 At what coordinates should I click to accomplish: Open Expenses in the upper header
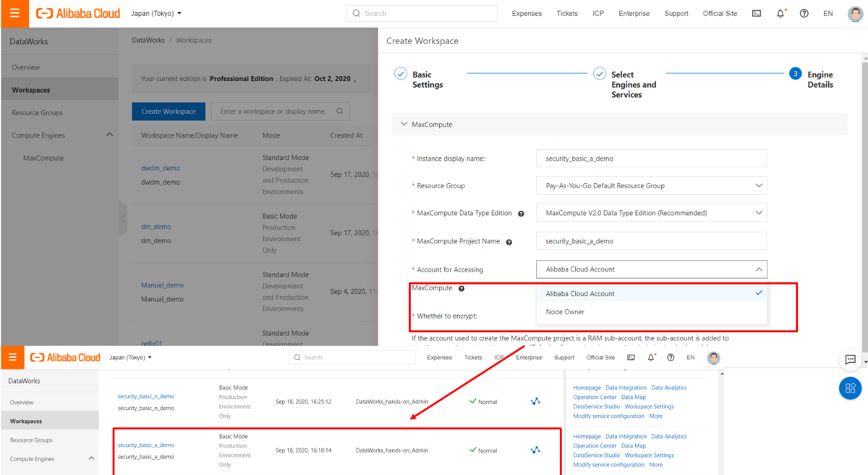click(x=527, y=14)
